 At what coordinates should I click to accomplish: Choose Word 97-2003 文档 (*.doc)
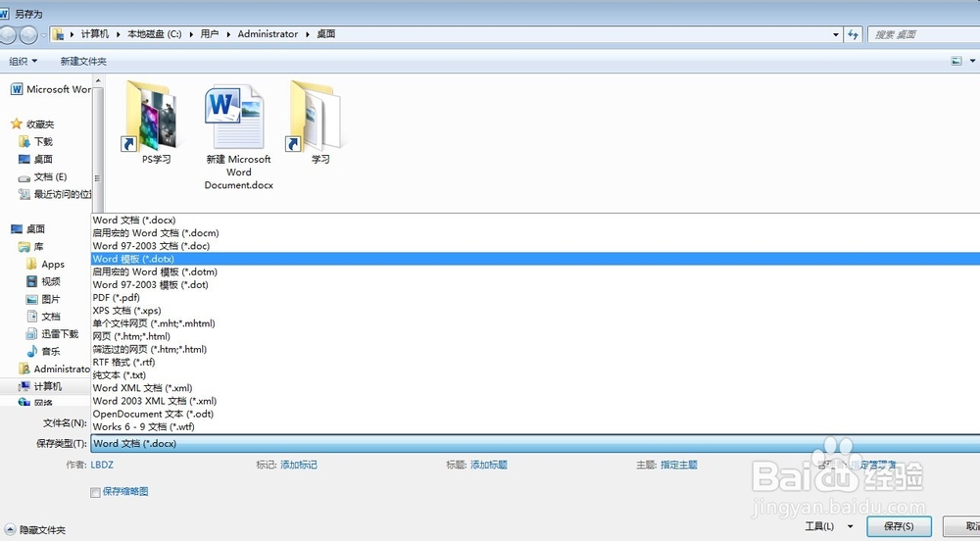[536, 246]
